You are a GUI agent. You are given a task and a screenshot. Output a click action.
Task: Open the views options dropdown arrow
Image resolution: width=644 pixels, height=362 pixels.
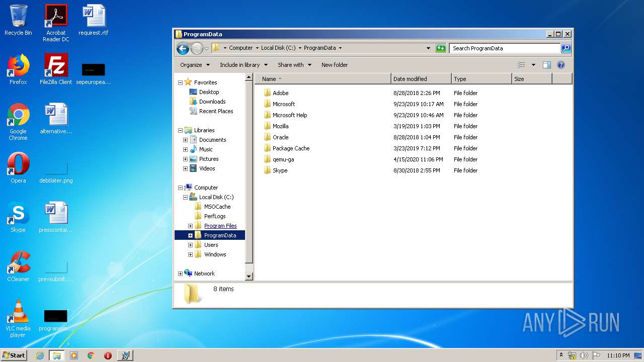pos(533,65)
